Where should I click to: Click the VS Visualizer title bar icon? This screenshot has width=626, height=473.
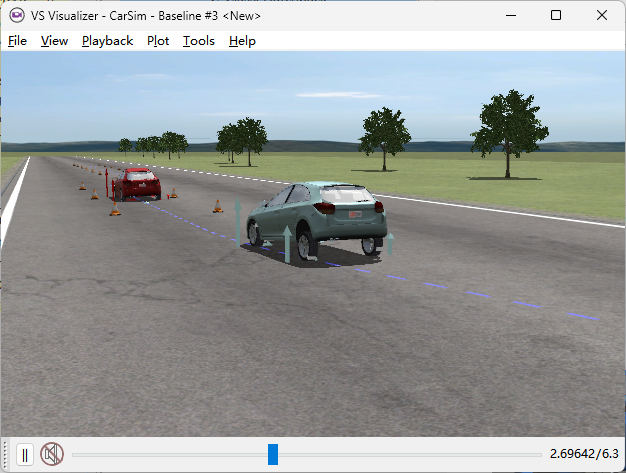click(x=16, y=15)
